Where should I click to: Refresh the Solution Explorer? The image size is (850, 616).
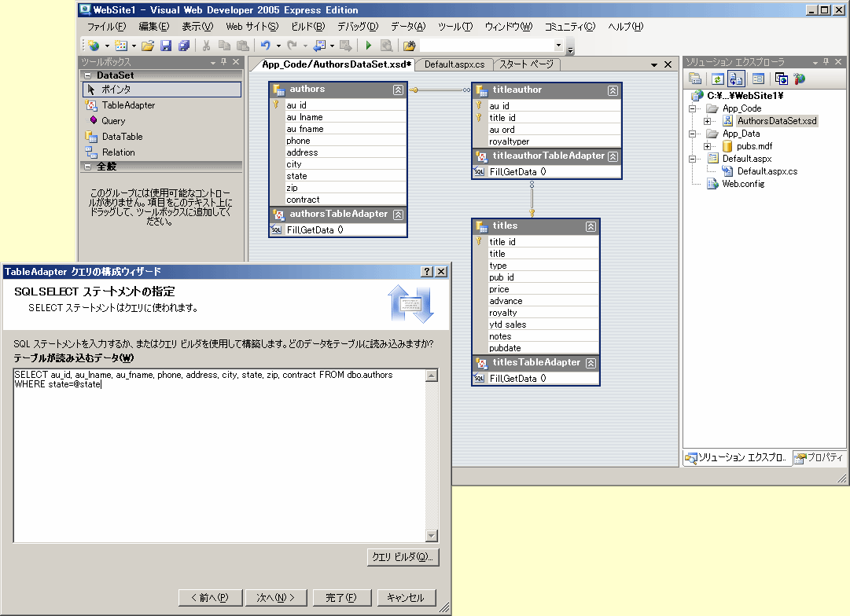[x=717, y=79]
